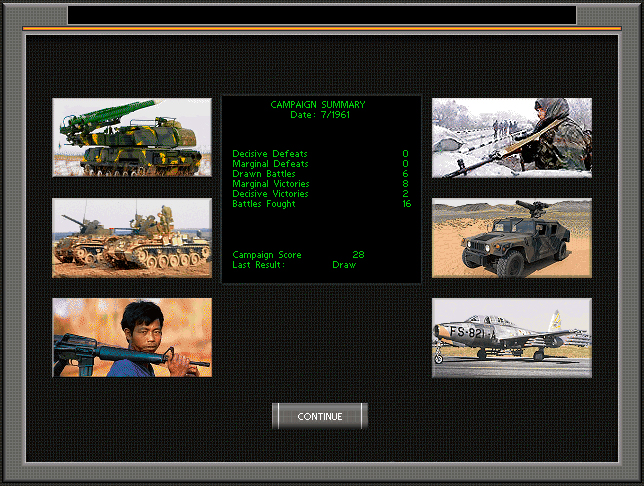This screenshot has width=644, height=486.
Task: Click the Drawn Battles label
Action: point(264,174)
